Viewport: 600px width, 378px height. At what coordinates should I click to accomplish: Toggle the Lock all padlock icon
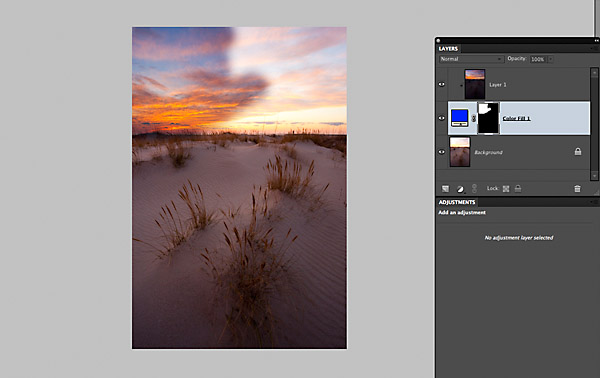pos(518,189)
